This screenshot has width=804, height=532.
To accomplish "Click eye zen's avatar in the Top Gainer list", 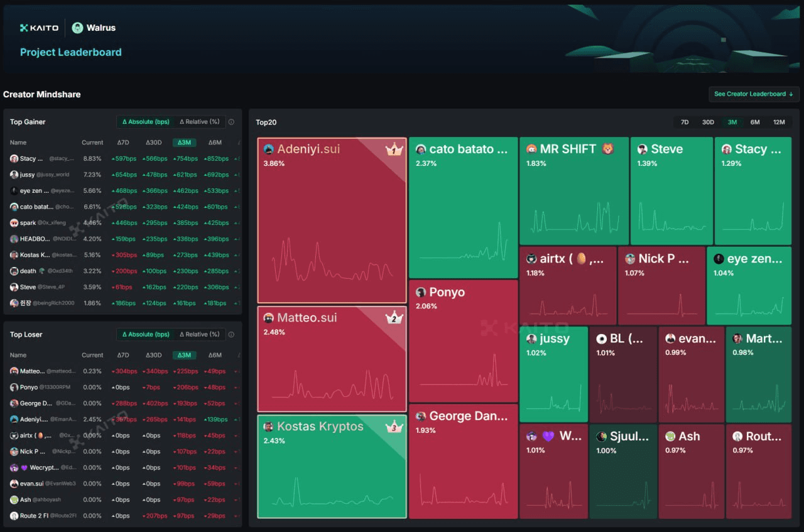I will pos(14,191).
